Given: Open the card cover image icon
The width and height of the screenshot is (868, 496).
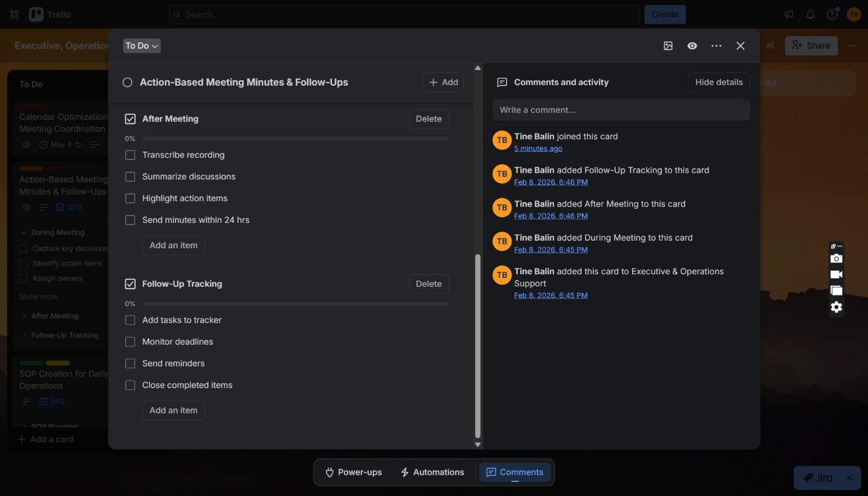Looking at the screenshot, I should pyautogui.click(x=668, y=46).
